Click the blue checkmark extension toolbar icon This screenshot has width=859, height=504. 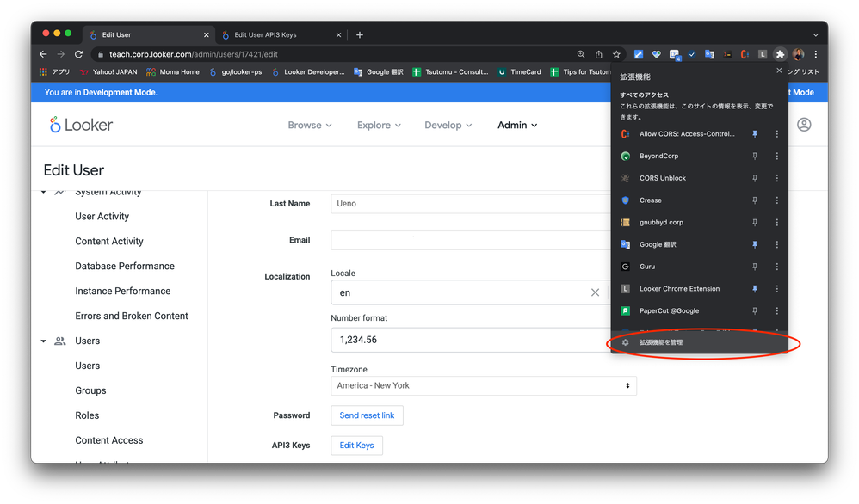coord(692,54)
